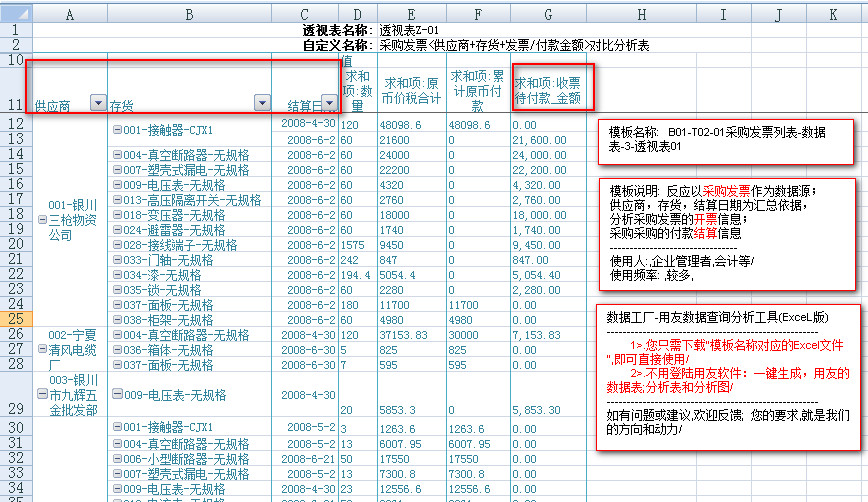Collapse the 003-银川市九辉五金批发部 supplier group
The height and width of the screenshot is (502, 868).
click(41, 394)
